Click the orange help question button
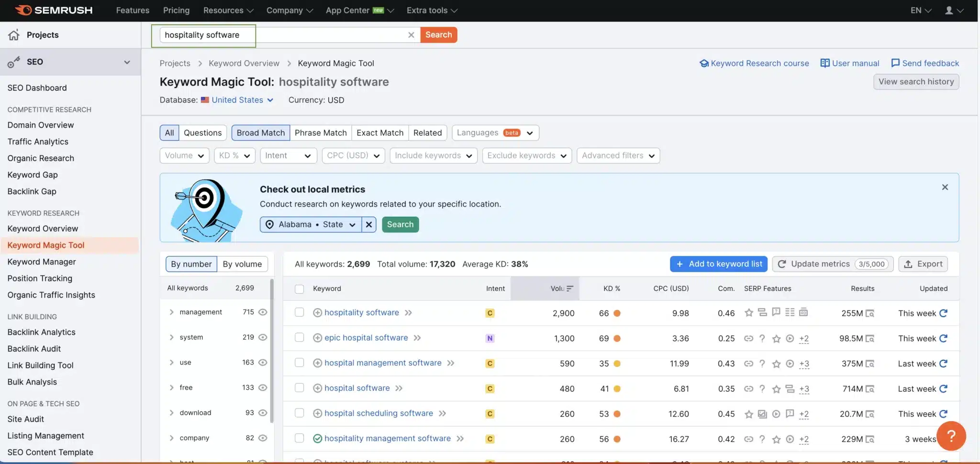The image size is (980, 464). [x=951, y=436]
